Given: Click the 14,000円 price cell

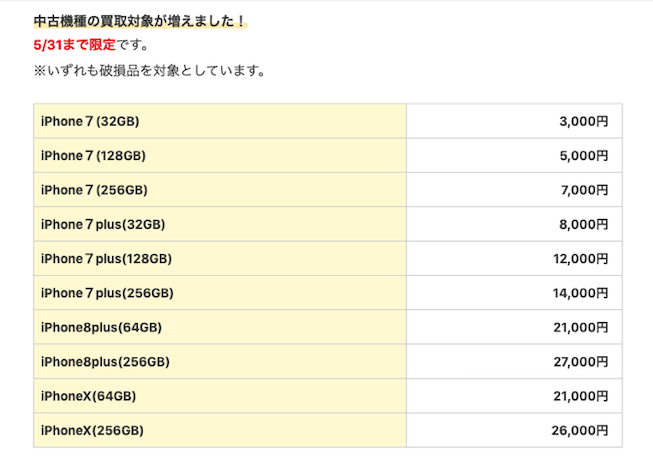Looking at the screenshot, I should tap(579, 293).
